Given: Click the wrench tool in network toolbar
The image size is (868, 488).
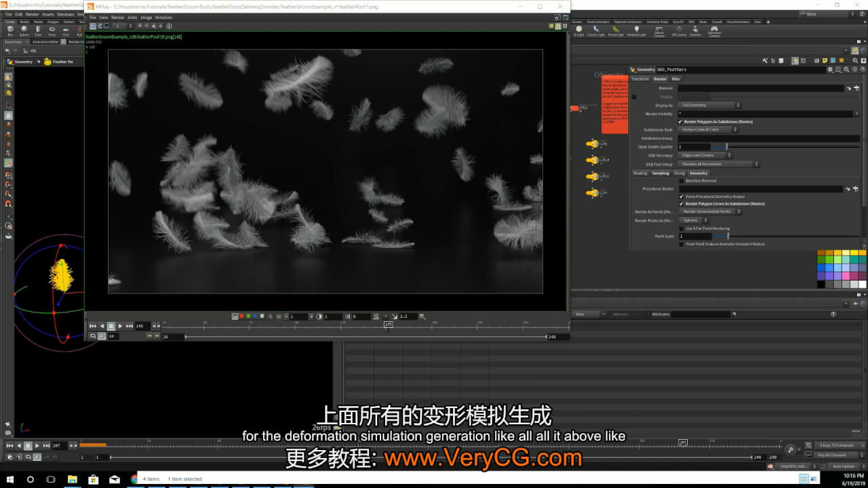Looking at the screenshot, I should [764, 60].
